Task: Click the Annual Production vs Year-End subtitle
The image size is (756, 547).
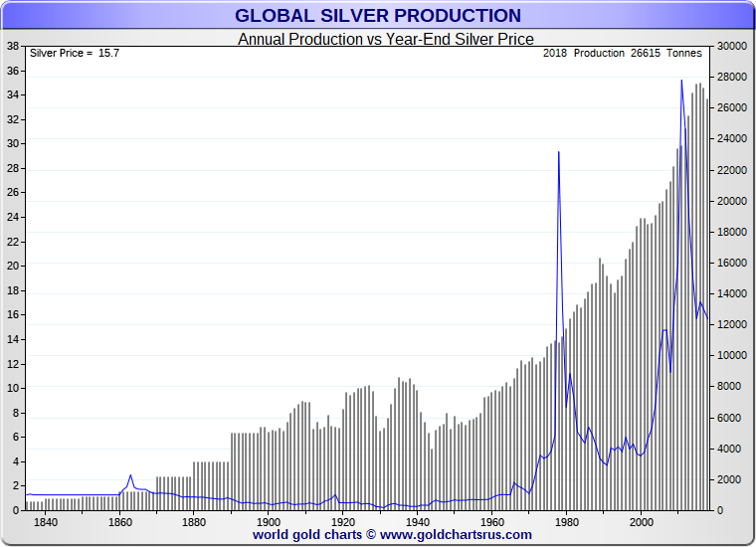Action: click(386, 39)
